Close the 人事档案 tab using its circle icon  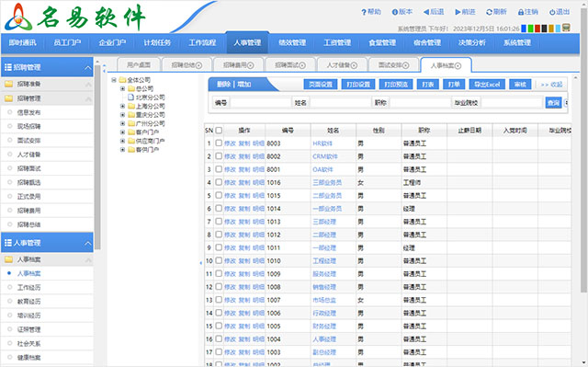click(458, 65)
